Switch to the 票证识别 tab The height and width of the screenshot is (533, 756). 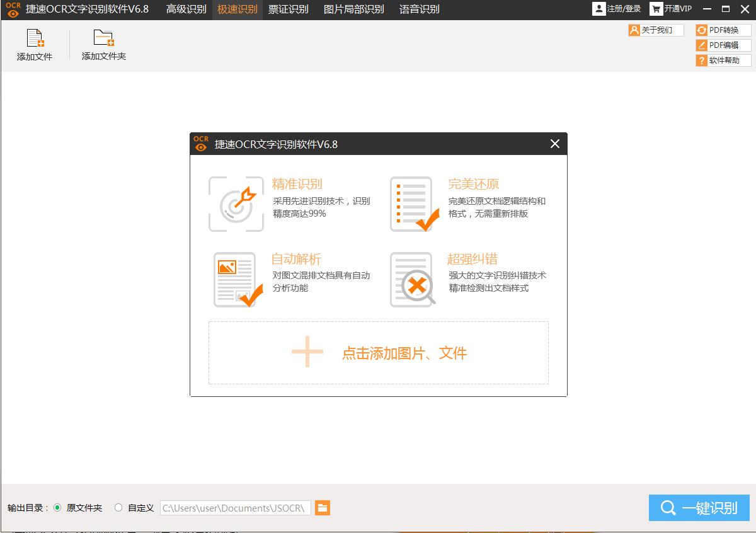289,9
